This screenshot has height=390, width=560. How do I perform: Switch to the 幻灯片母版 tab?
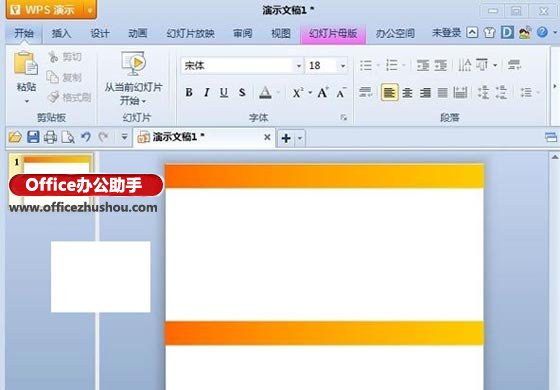(333, 34)
